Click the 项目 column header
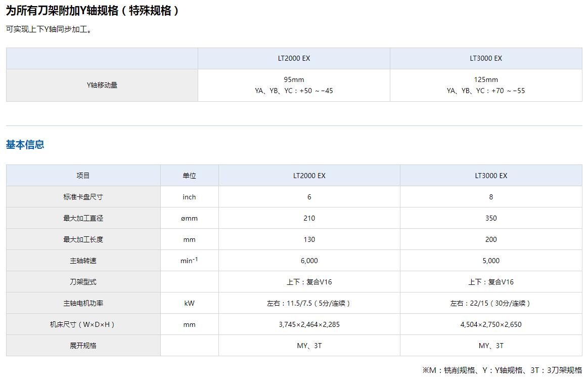 click(83, 176)
